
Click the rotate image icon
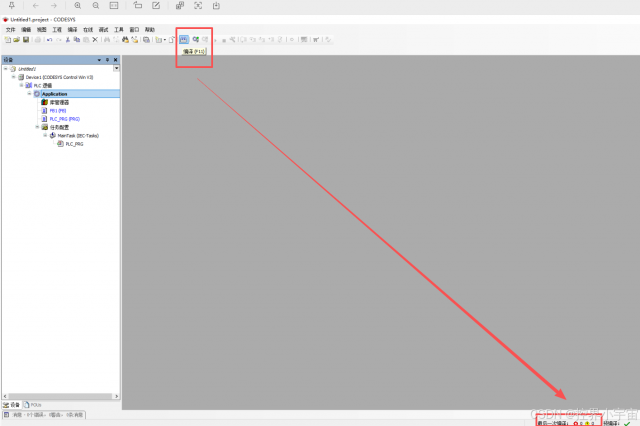[x=138, y=5]
